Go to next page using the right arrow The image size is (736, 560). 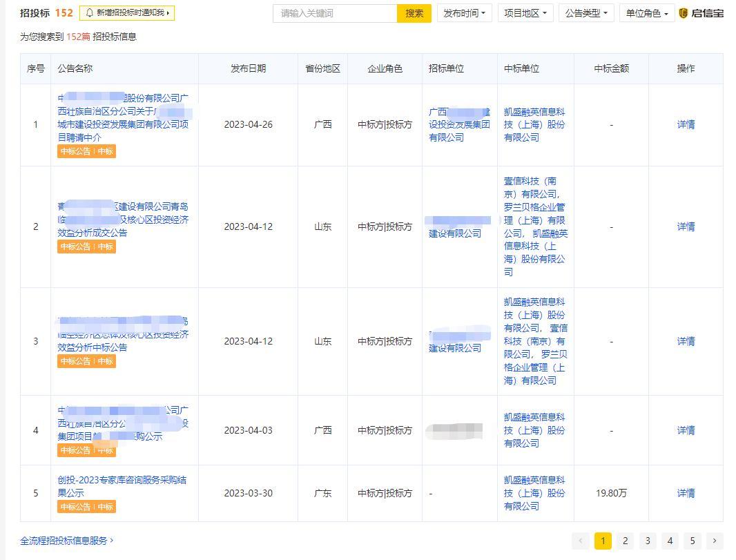pyautogui.click(x=715, y=541)
